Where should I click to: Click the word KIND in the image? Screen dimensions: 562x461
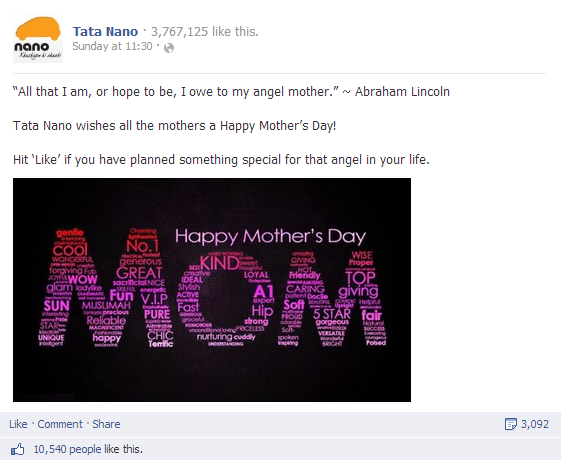(x=219, y=263)
